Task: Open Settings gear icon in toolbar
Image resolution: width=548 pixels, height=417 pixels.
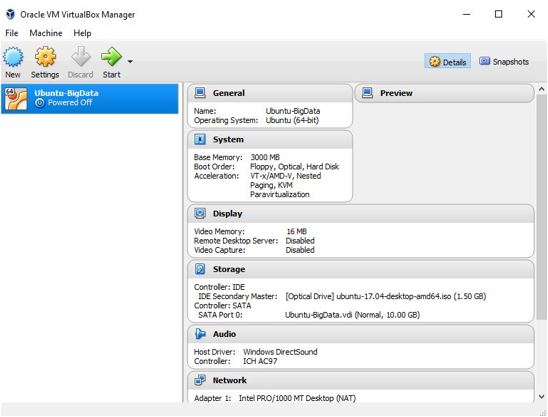Action: pos(45,57)
